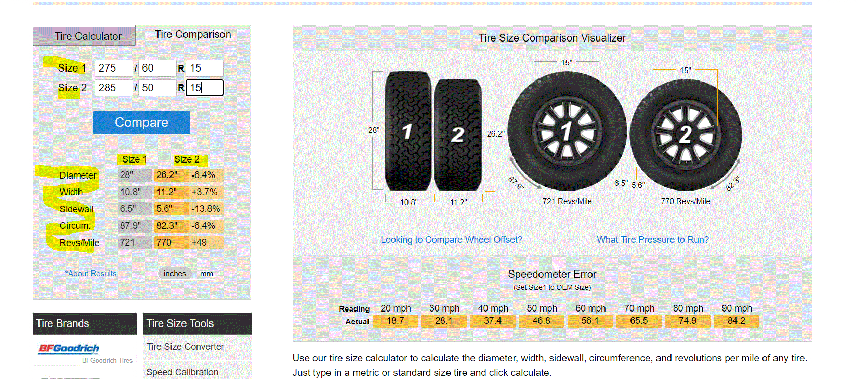868x379 pixels.
Task: Click tire 2 tread front-view image
Action: click(458, 134)
